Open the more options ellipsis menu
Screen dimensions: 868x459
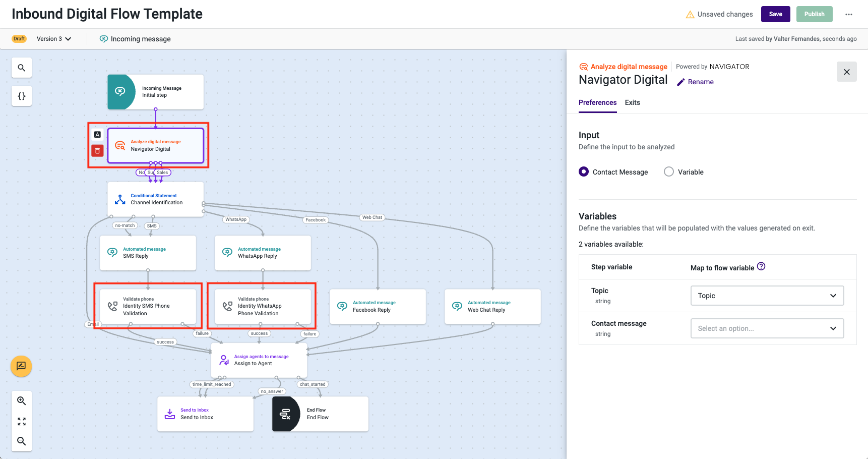click(x=849, y=14)
